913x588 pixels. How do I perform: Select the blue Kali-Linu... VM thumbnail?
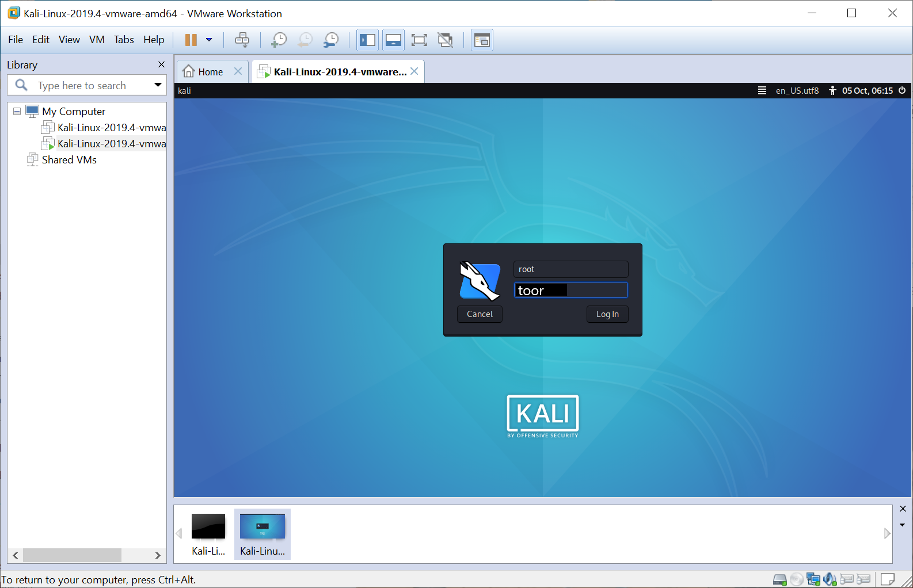(x=263, y=534)
